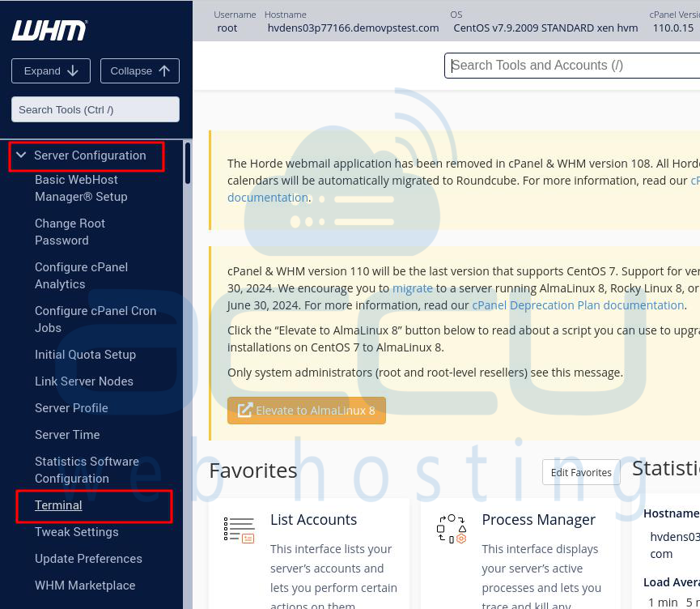This screenshot has height=609, width=700.
Task: Open Statistics Software Configuration
Action: (87, 470)
